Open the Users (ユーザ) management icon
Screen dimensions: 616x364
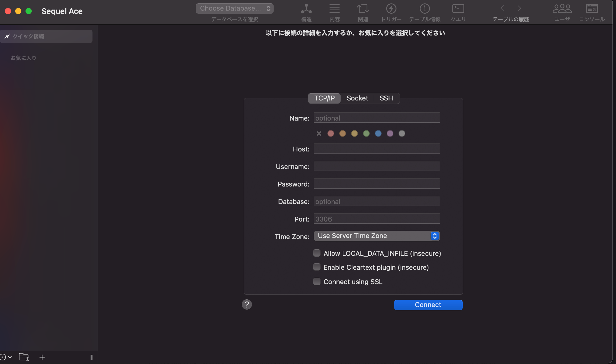(562, 9)
